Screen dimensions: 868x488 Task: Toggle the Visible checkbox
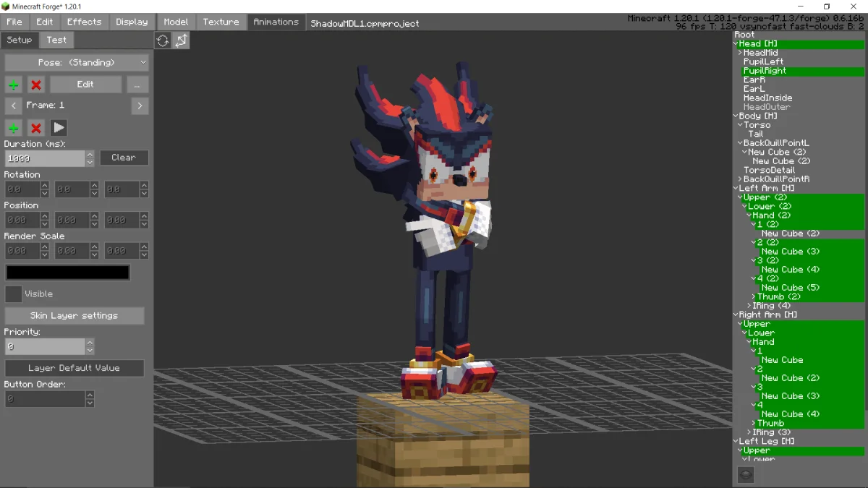(13, 294)
